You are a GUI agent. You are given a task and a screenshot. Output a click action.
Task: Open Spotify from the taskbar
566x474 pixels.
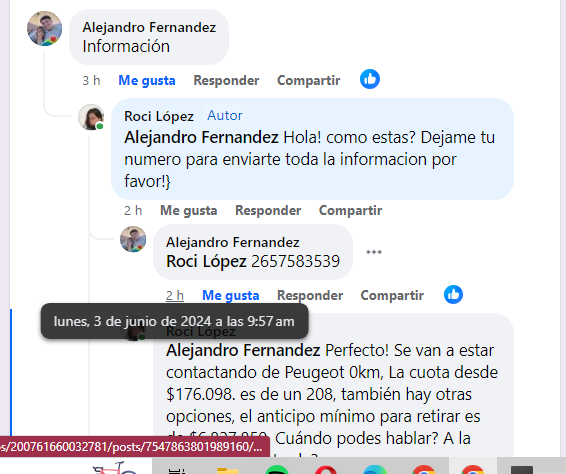[277, 470]
